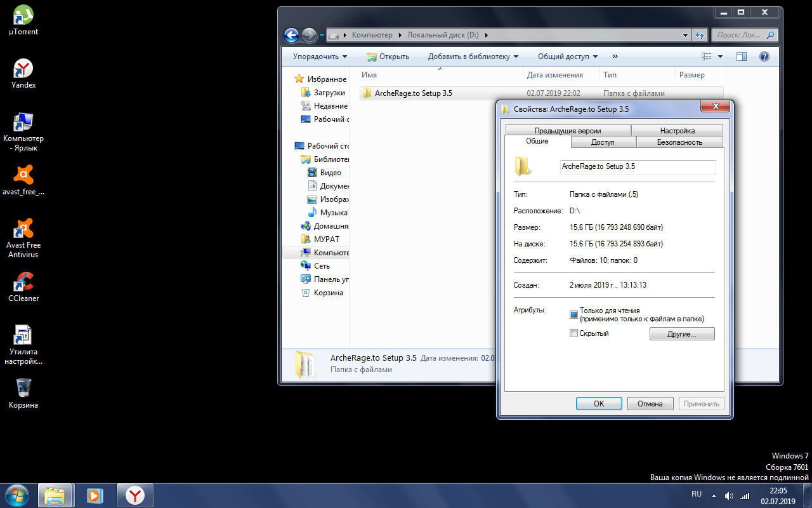Click the Explorer icon in the taskbar
This screenshot has width=812, height=508.
coord(55,495)
